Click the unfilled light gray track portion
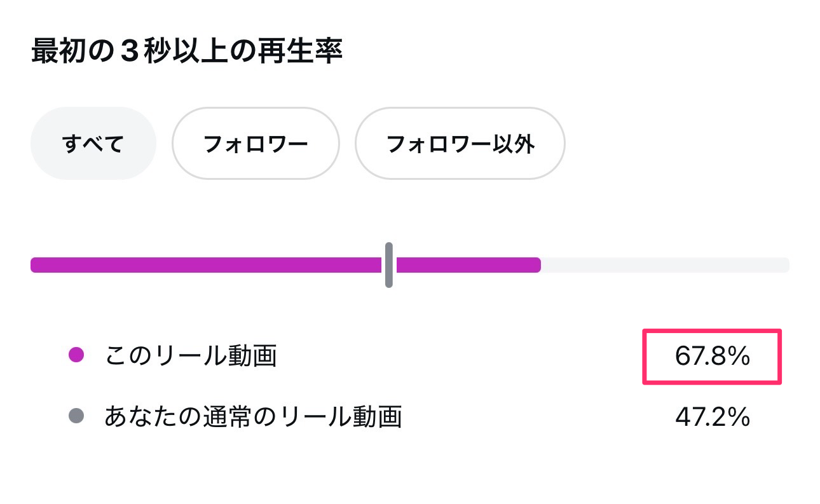Screen dimensions: 820x504 (x=664, y=265)
